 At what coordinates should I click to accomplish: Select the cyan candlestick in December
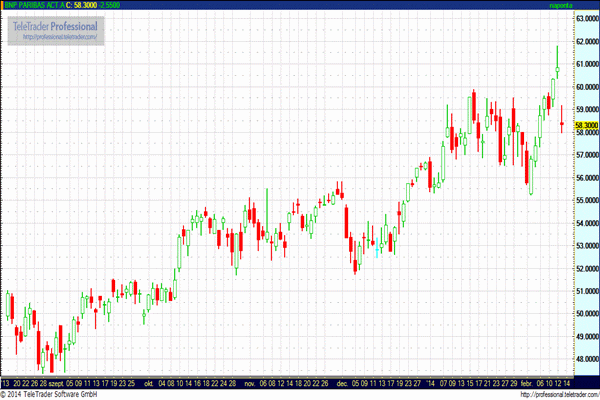click(377, 248)
